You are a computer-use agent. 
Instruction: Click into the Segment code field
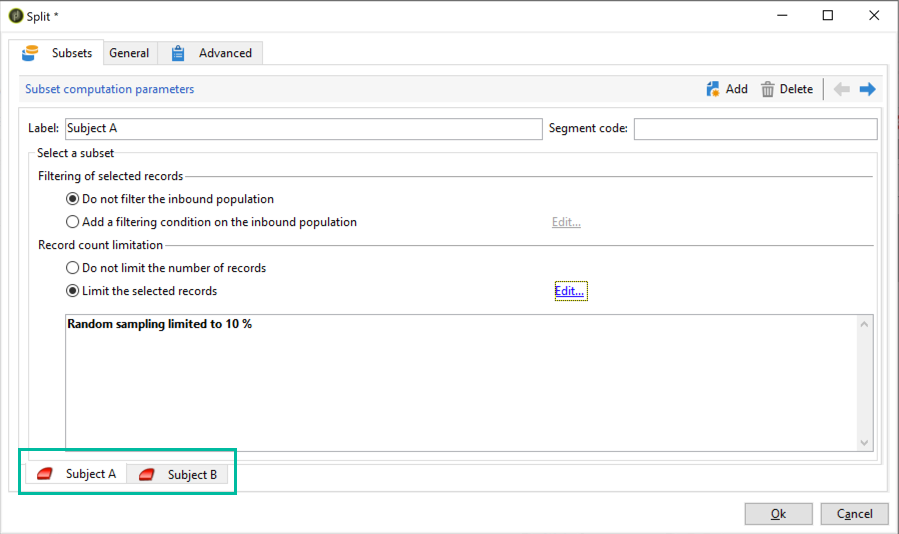755,128
